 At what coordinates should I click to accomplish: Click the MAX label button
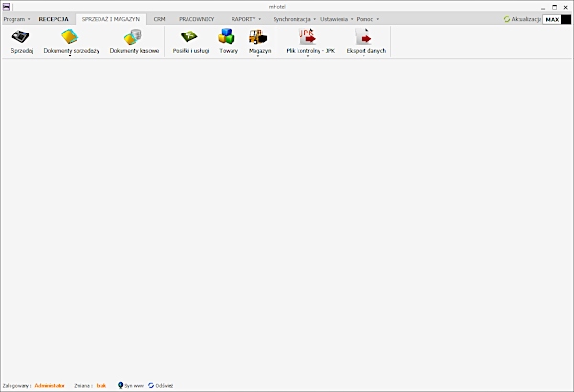[552, 20]
